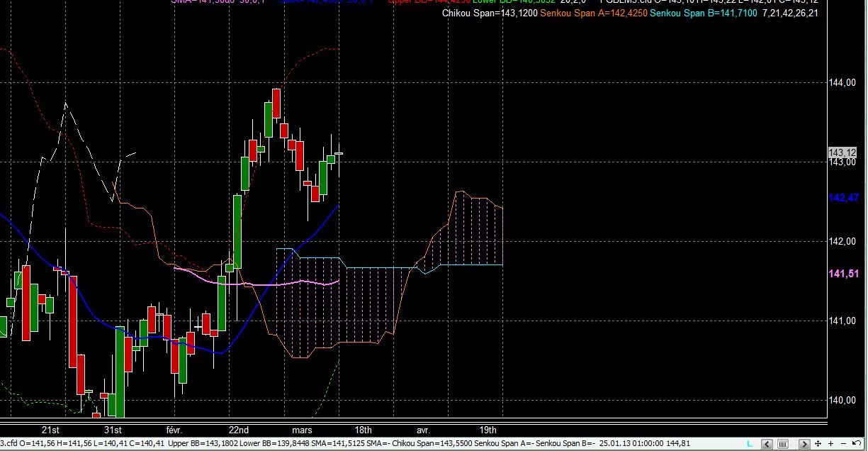Click the pink SMA value label 141,51
This screenshot has height=451, width=868.
pyautogui.click(x=843, y=273)
